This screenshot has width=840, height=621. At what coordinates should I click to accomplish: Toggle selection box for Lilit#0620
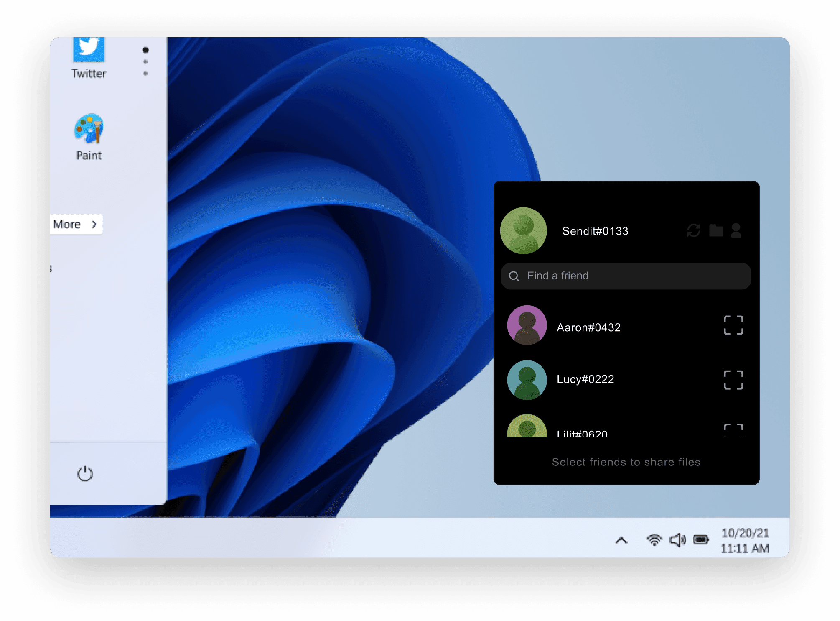[x=733, y=430]
